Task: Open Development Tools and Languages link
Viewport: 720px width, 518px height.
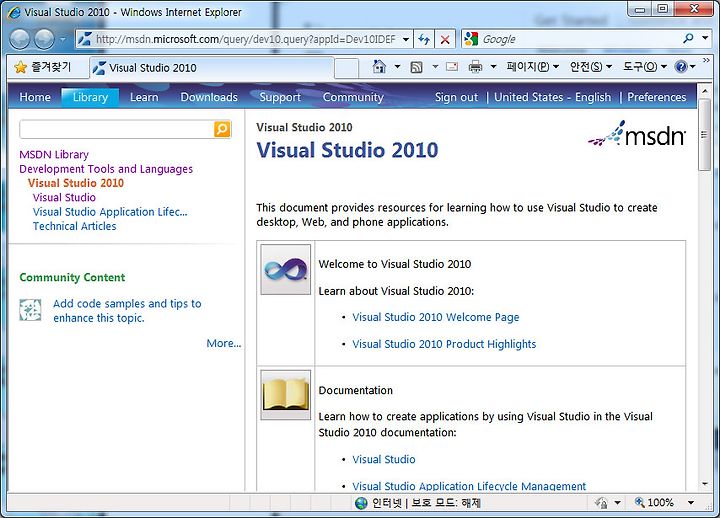Action: point(106,169)
